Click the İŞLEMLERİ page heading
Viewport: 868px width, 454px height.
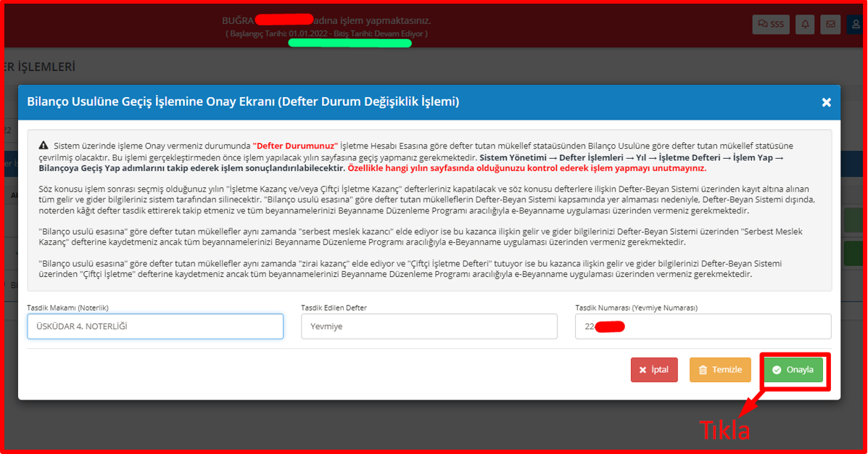point(44,67)
